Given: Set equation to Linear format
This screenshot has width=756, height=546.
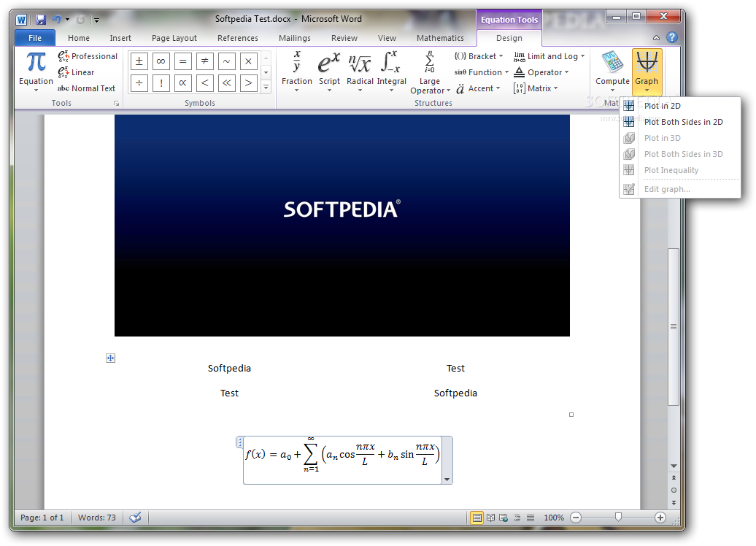Looking at the screenshot, I should 76,72.
